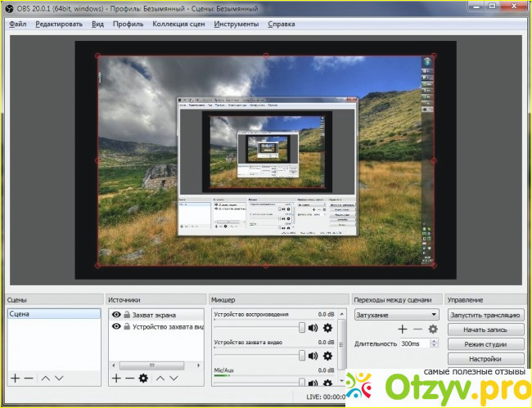The image size is (532, 408).
Task: Open settings gear for Устройство воспроизведения
Action: (x=327, y=329)
